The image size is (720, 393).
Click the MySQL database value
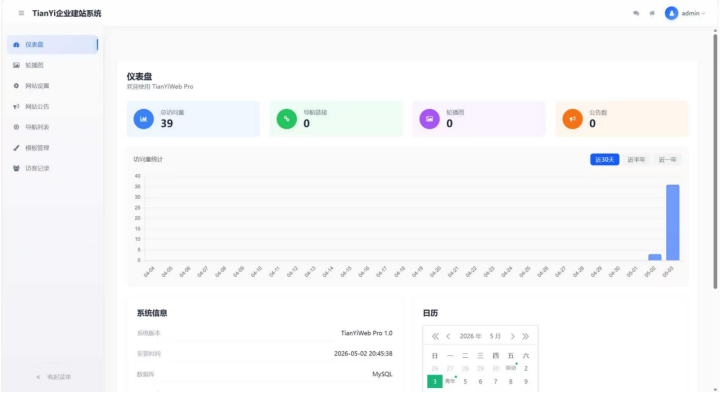[382, 375]
